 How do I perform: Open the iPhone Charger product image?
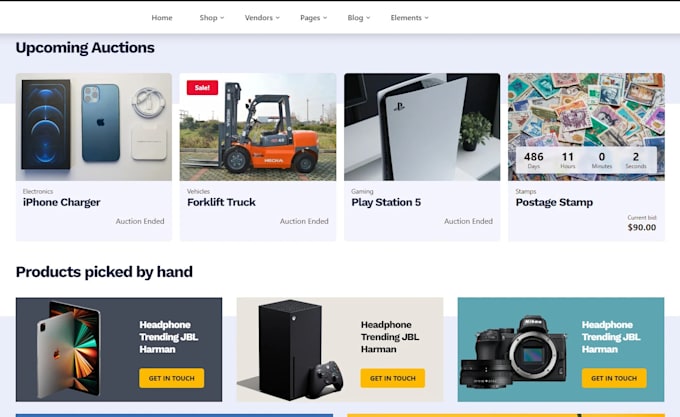point(94,127)
